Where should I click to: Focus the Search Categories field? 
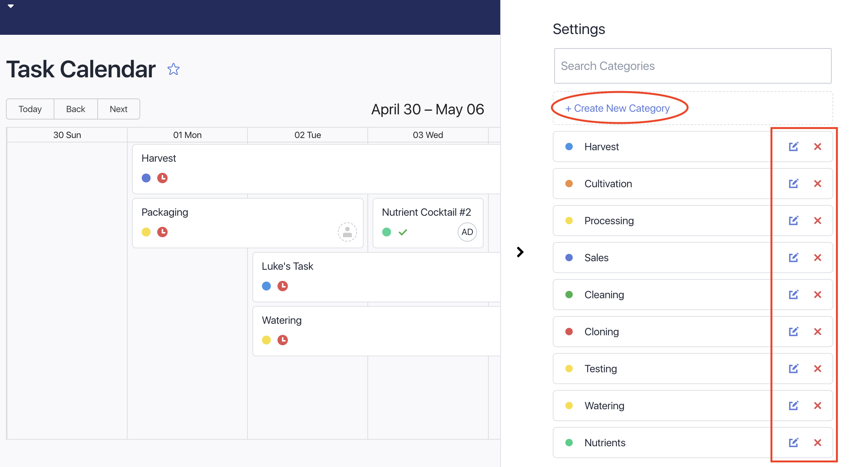[x=693, y=66]
